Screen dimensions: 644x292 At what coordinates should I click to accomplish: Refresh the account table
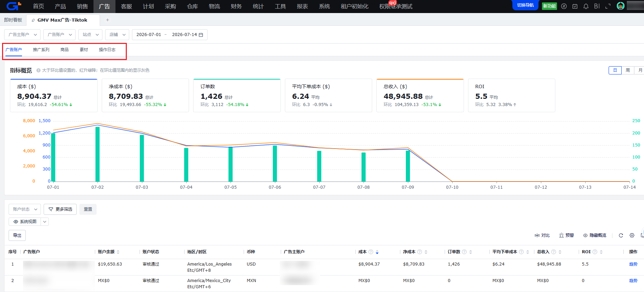(x=621, y=235)
